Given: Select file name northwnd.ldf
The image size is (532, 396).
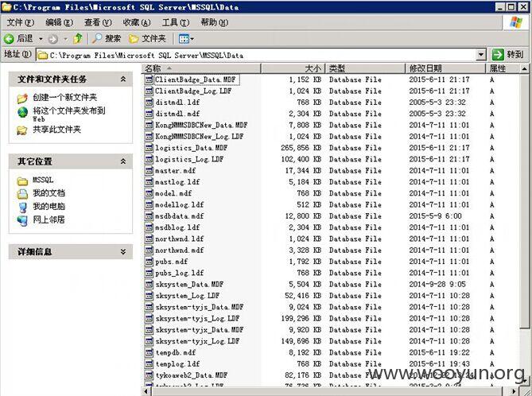Looking at the screenshot, I should tap(180, 239).
